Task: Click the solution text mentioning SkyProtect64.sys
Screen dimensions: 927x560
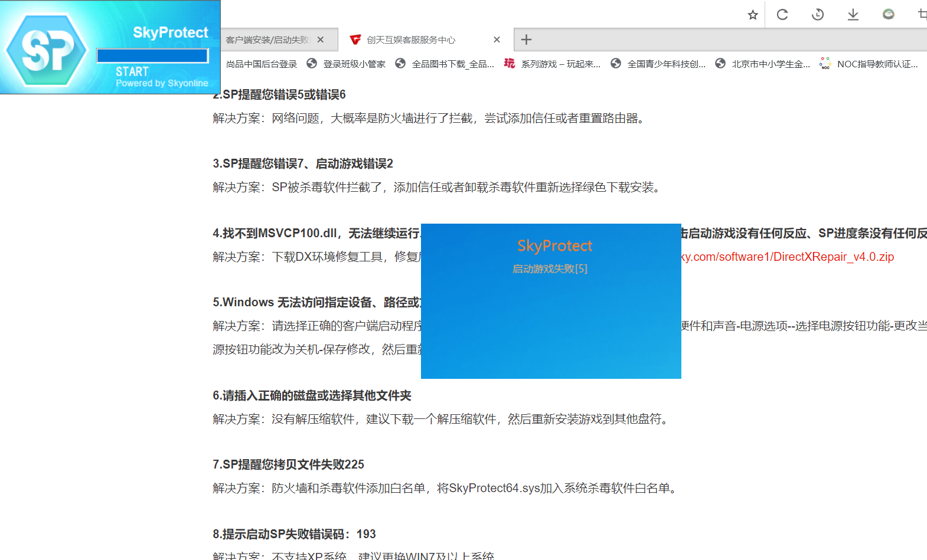Action: tap(445, 488)
